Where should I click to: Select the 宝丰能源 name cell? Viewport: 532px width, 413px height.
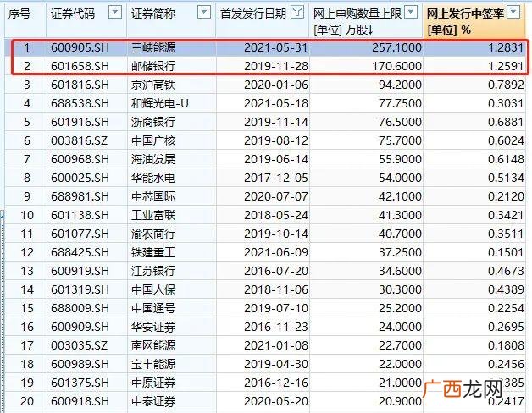click(153, 364)
